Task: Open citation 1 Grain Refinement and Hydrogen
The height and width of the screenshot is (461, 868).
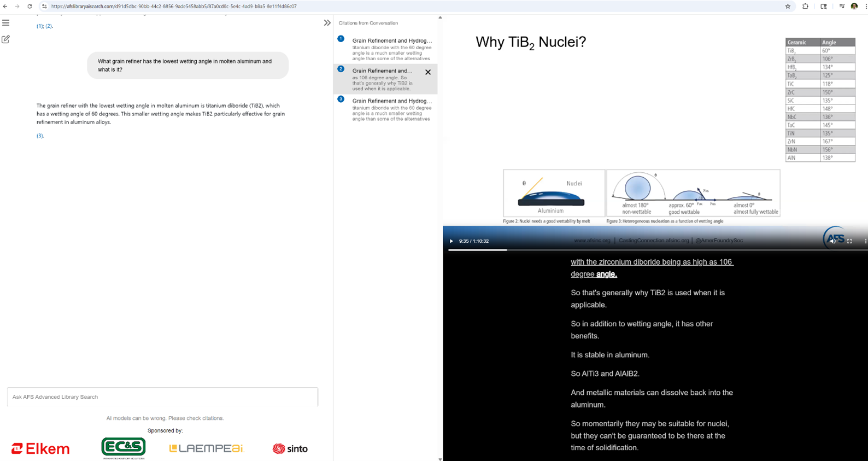Action: click(391, 40)
